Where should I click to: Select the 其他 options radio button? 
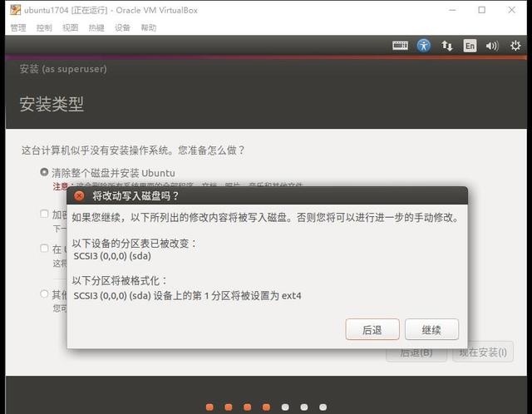[44, 293]
